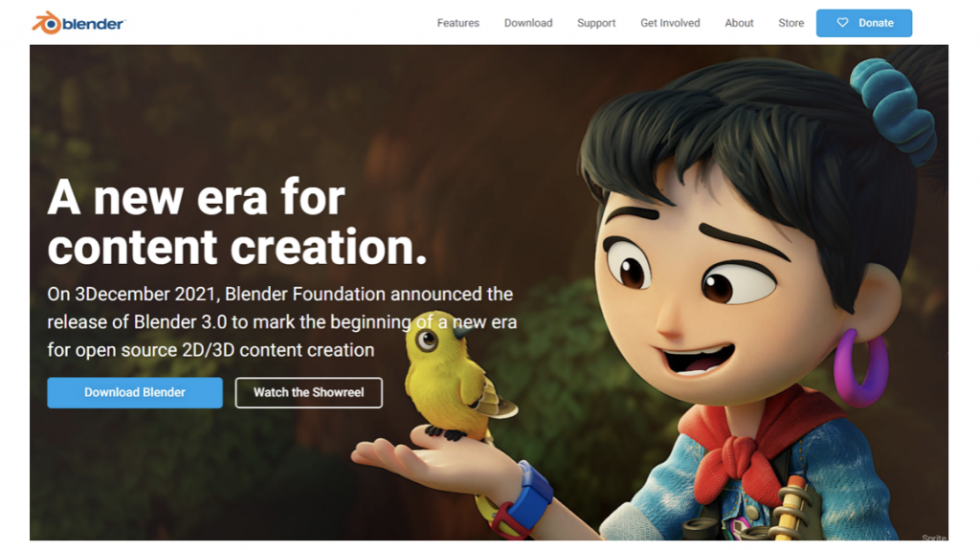Click the 'A new era for' headline
This screenshot has width=980, height=550.
195,197
